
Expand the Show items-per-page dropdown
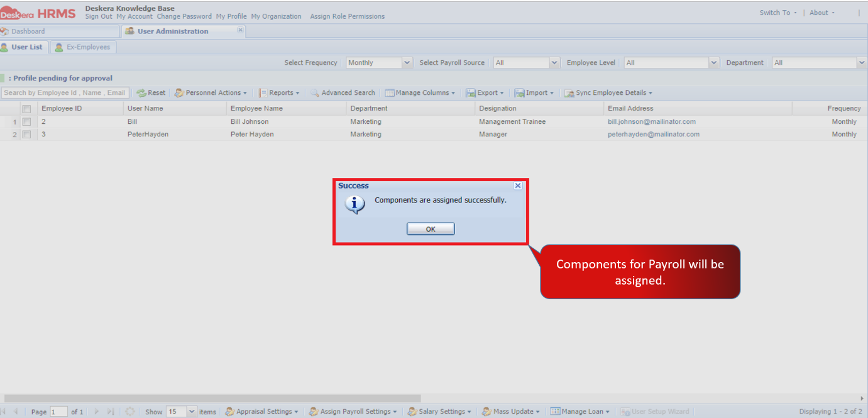(x=192, y=412)
